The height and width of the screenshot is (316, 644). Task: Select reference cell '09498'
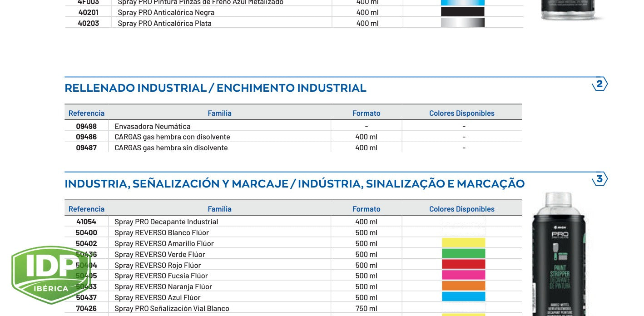[86, 126]
